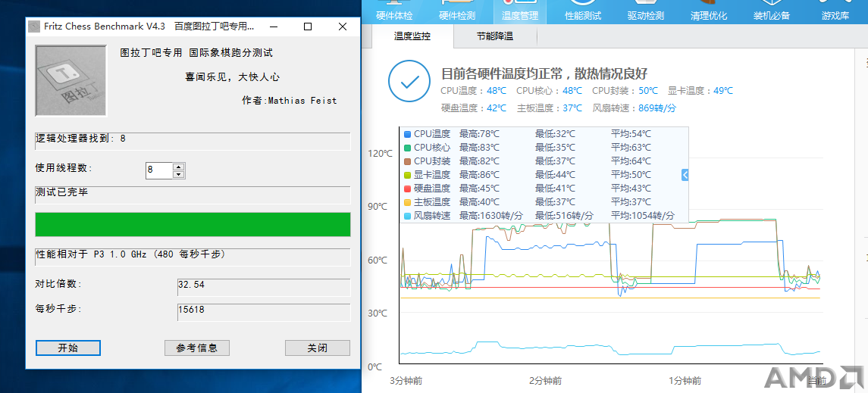Click the 硬盘温度 42℃ reading

(473, 108)
